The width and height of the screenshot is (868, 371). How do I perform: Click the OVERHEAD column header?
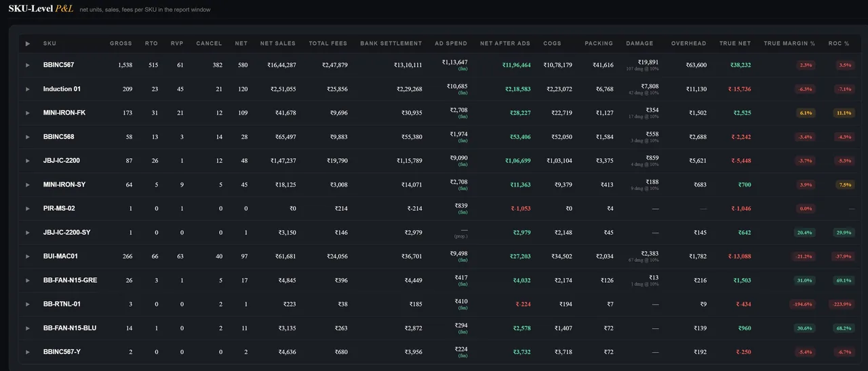688,43
